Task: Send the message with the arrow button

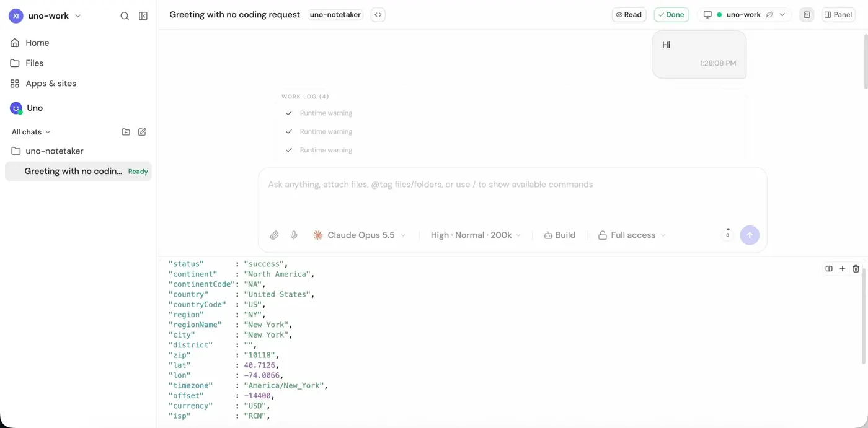Action: click(750, 235)
